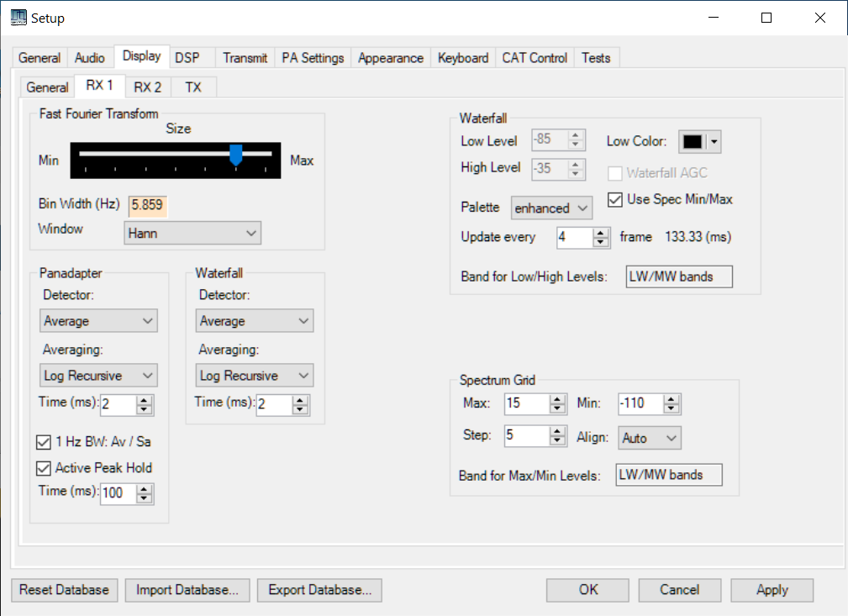Increase Spectrum Grid Min value spinner

click(x=672, y=399)
